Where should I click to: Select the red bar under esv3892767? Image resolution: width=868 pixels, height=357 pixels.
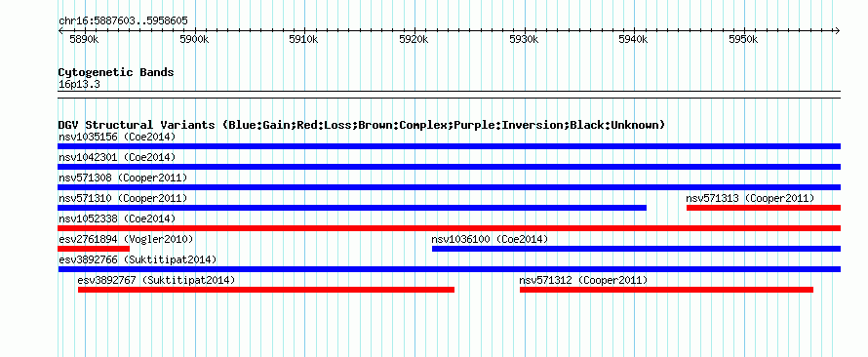coord(266,290)
